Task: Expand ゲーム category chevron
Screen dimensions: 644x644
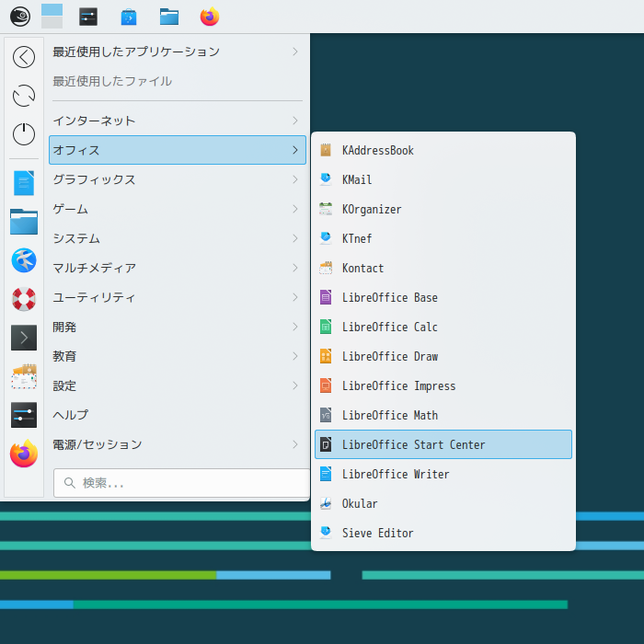Action: (x=295, y=209)
